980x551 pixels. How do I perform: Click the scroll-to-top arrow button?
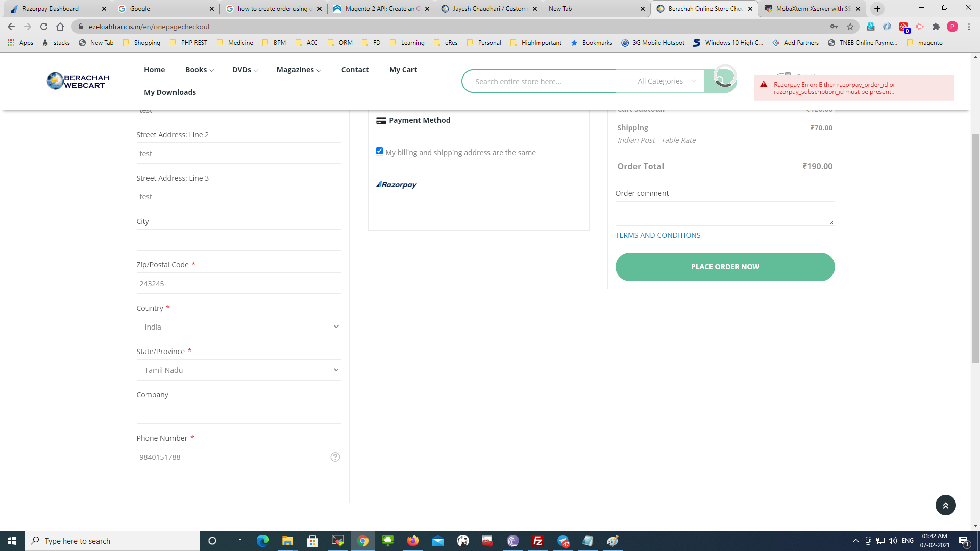click(x=946, y=505)
